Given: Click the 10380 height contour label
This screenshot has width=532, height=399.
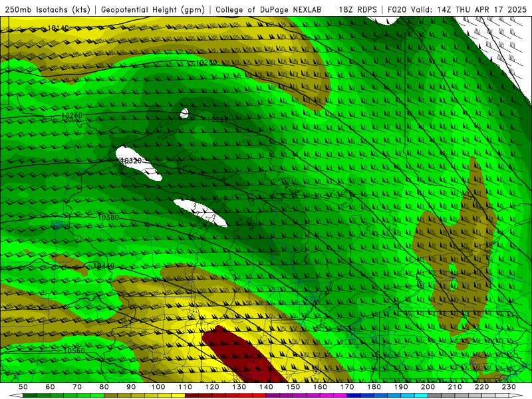Looking at the screenshot, I should coord(108,217).
